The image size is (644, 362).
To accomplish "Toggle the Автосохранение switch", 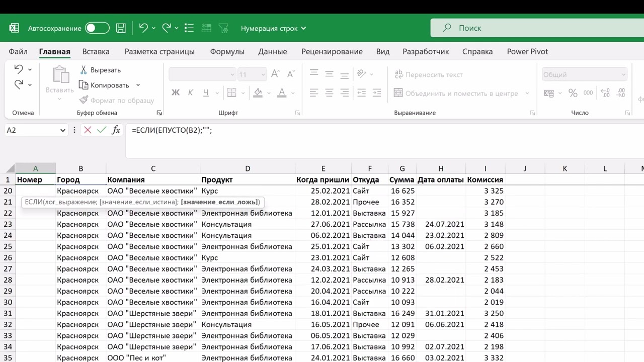I will click(x=97, y=28).
